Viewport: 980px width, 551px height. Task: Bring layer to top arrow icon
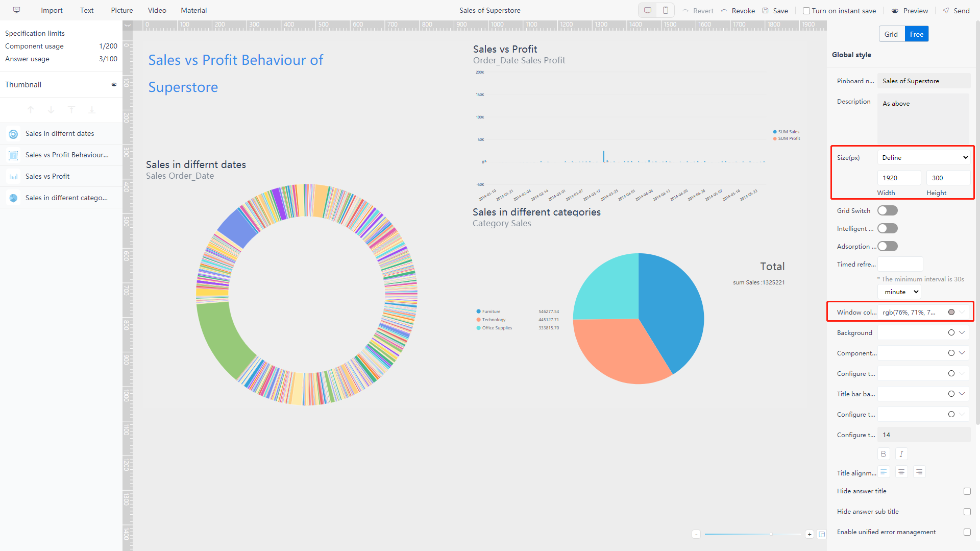[71, 110]
